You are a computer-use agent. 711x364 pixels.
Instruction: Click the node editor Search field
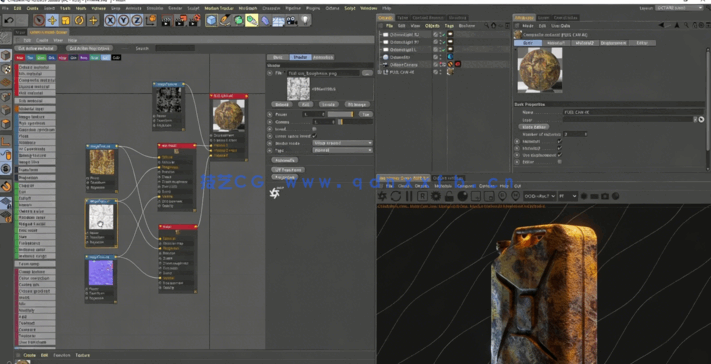pyautogui.click(x=175, y=48)
